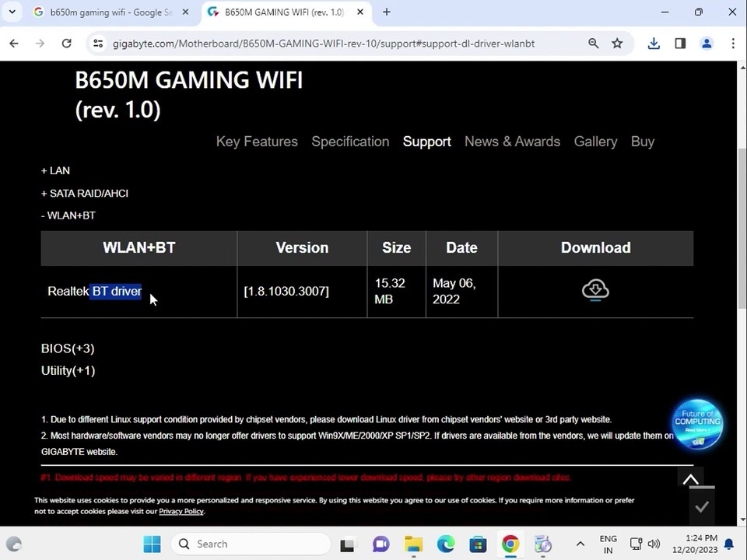Open Support section
Image resolution: width=747 pixels, height=560 pixels.
(427, 142)
